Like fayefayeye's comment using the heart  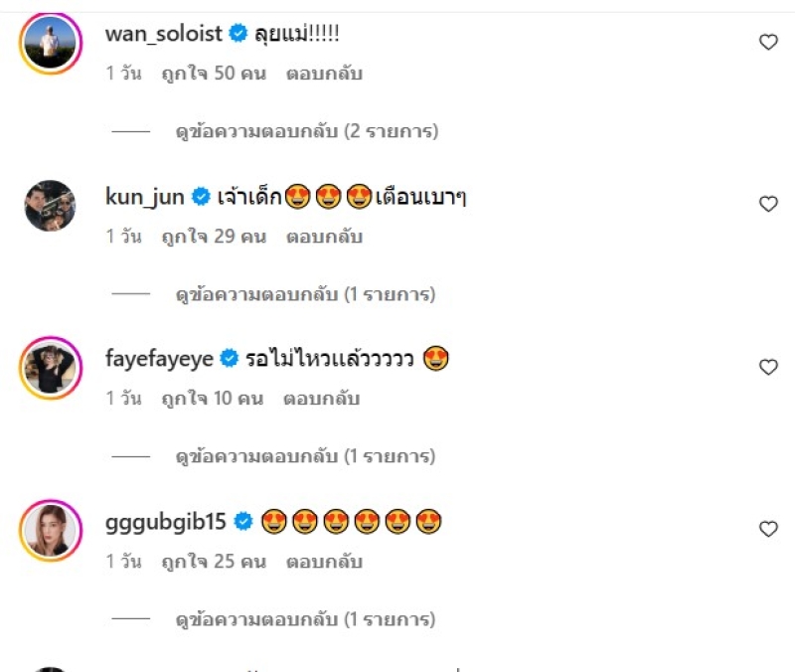[x=768, y=367]
